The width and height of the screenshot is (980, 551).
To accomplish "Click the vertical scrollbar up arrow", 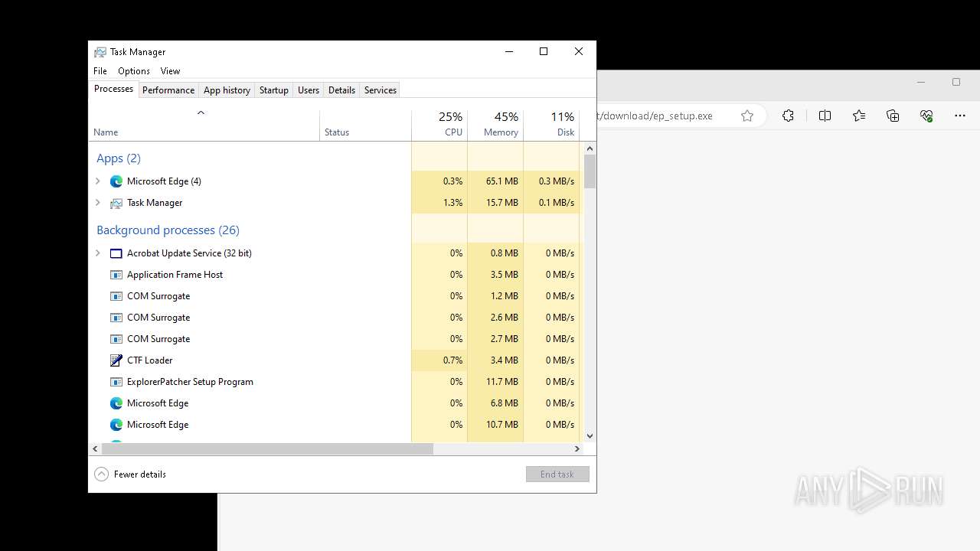I will [x=590, y=148].
